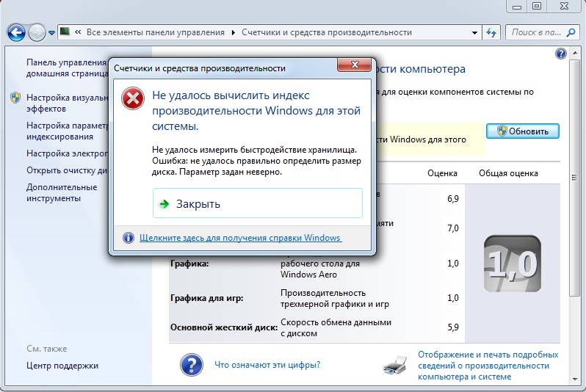Click the double chevron in address bar

78,32
